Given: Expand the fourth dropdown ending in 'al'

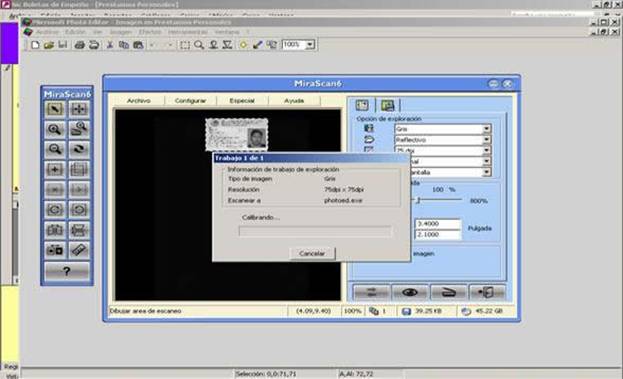Looking at the screenshot, I should 487,161.
